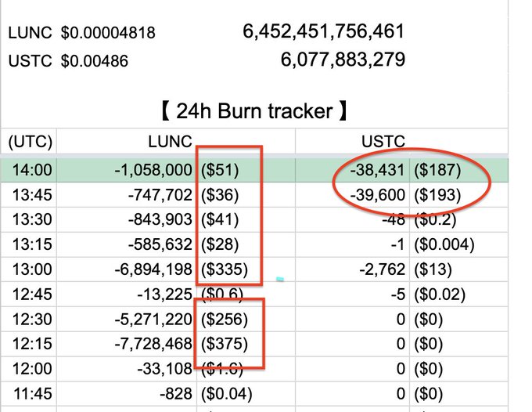Viewport: 532px width, 412px height.
Task: Click LUNC supply value 6,452,451,756,461
Action: 324,31
